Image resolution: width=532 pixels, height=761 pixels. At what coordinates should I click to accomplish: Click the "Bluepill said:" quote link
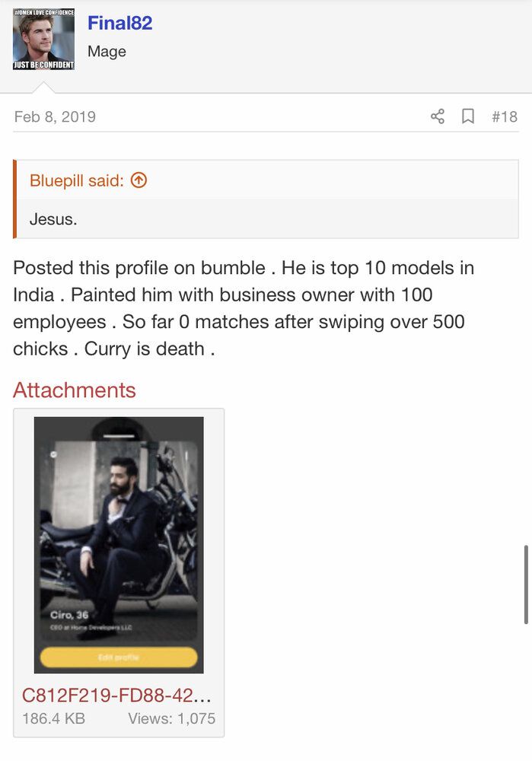point(77,180)
